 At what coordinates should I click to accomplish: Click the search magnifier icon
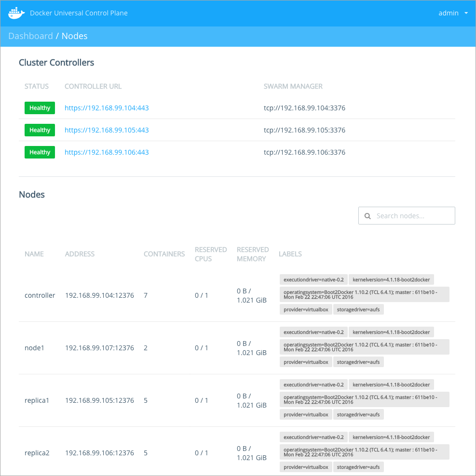point(367,216)
